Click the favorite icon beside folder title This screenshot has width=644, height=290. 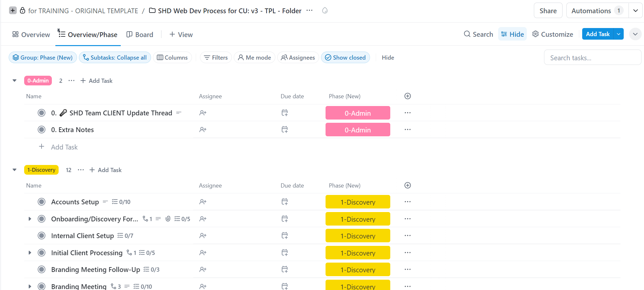pos(325,11)
